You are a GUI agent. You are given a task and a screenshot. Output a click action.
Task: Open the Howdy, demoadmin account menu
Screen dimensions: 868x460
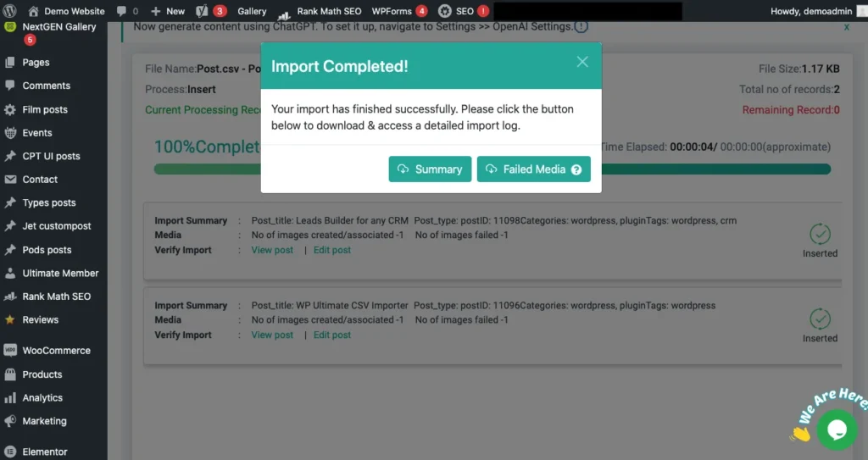coord(811,11)
